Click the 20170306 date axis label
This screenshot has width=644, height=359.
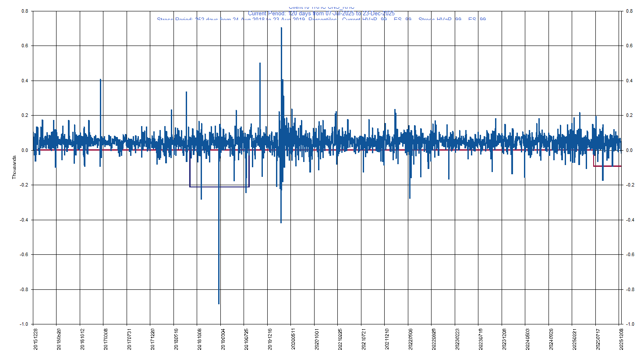coord(106,340)
